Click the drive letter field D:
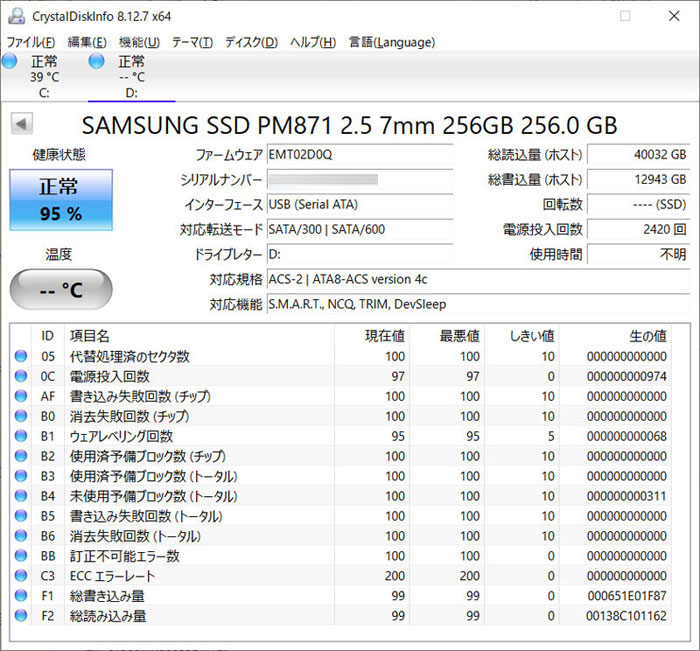Viewport: 700px width, 651px height. click(360, 255)
